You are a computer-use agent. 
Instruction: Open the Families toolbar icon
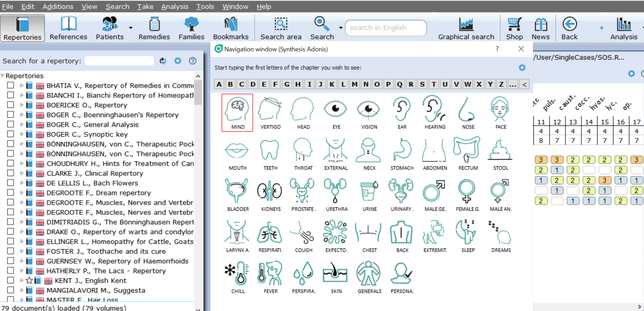click(x=191, y=28)
